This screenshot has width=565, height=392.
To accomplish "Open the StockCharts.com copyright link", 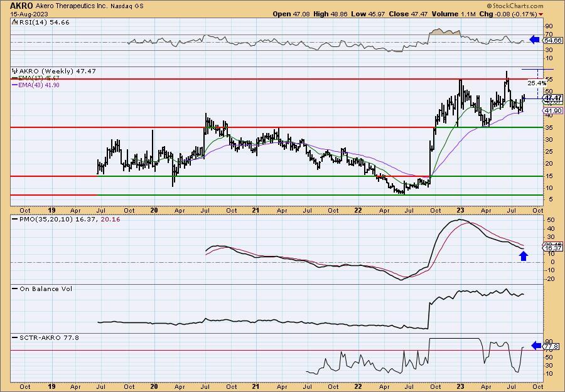I will tap(515, 6).
